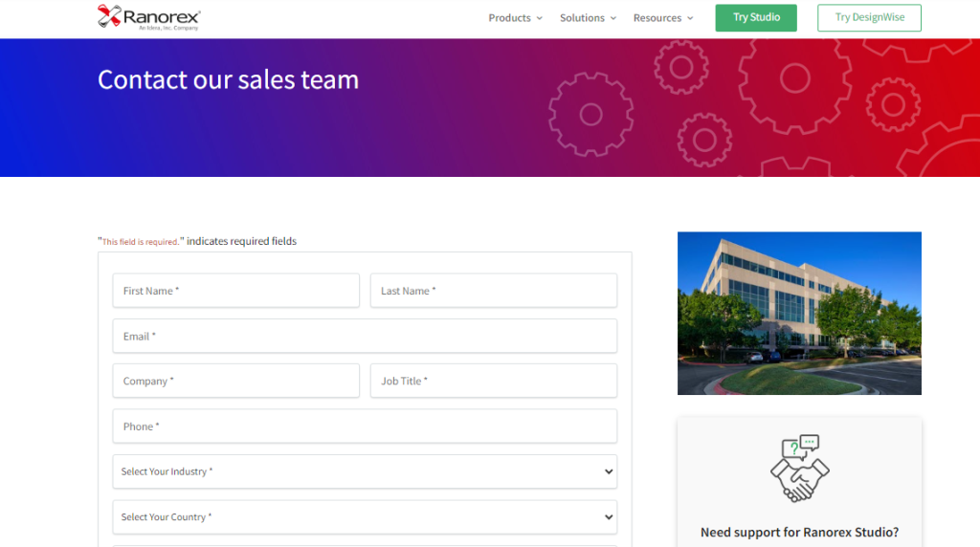The width and height of the screenshot is (980, 547).
Task: Focus the Last Name field
Action: point(493,291)
